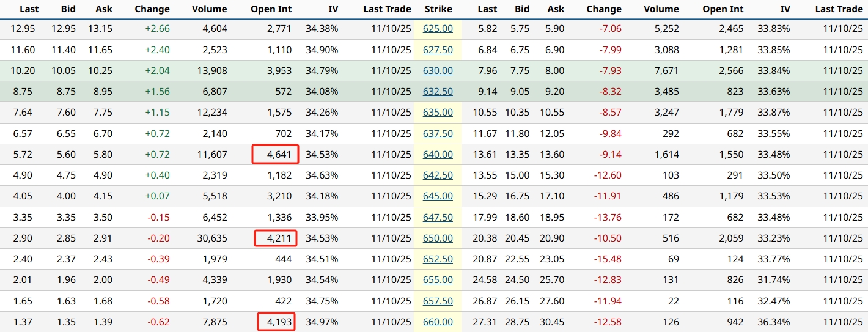The width and height of the screenshot is (868, 332).
Task: Click the 655.00 strike price link
Action: 438,279
